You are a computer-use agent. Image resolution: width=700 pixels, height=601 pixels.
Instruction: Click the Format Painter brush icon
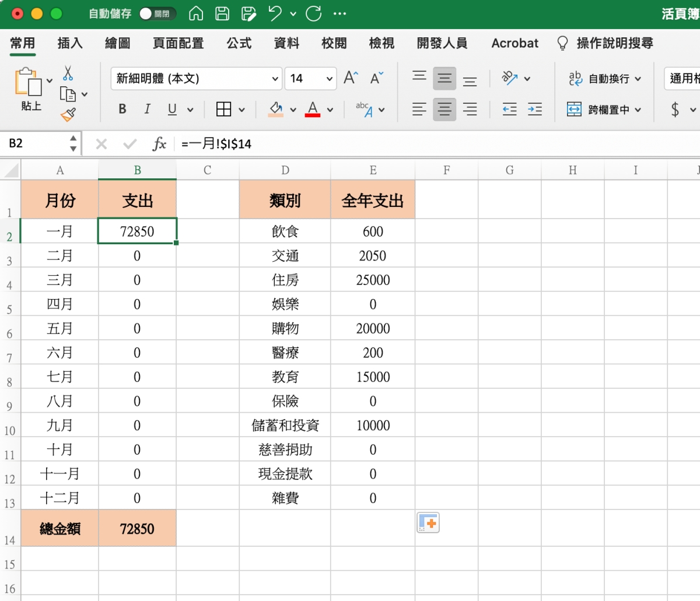(68, 114)
